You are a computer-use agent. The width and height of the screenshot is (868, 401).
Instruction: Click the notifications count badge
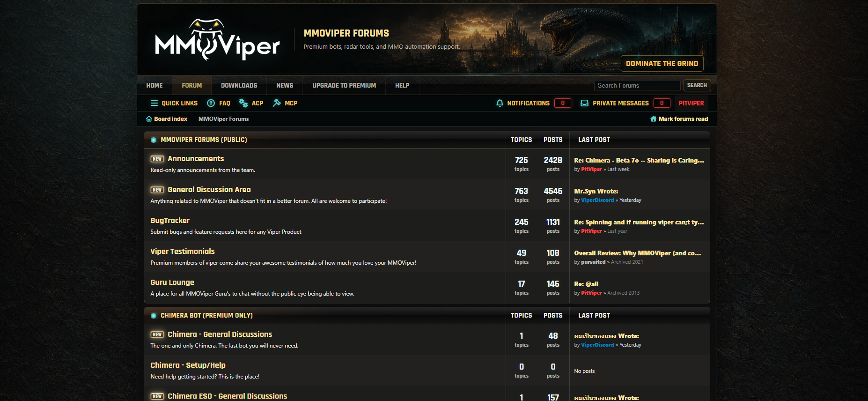[563, 103]
